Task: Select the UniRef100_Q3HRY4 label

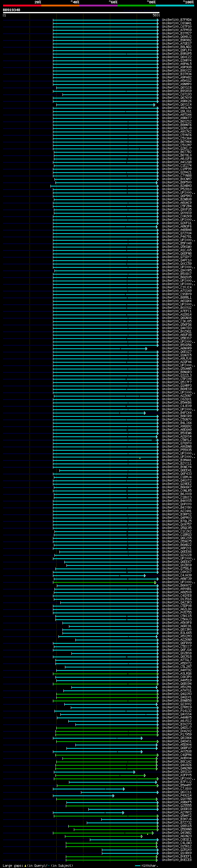Action: pyautogui.click(x=177, y=61)
